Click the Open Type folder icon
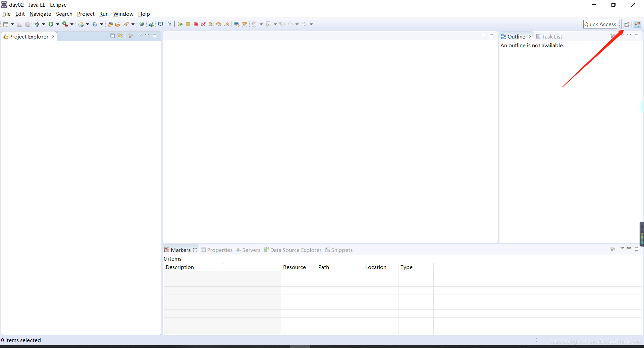 110,24
